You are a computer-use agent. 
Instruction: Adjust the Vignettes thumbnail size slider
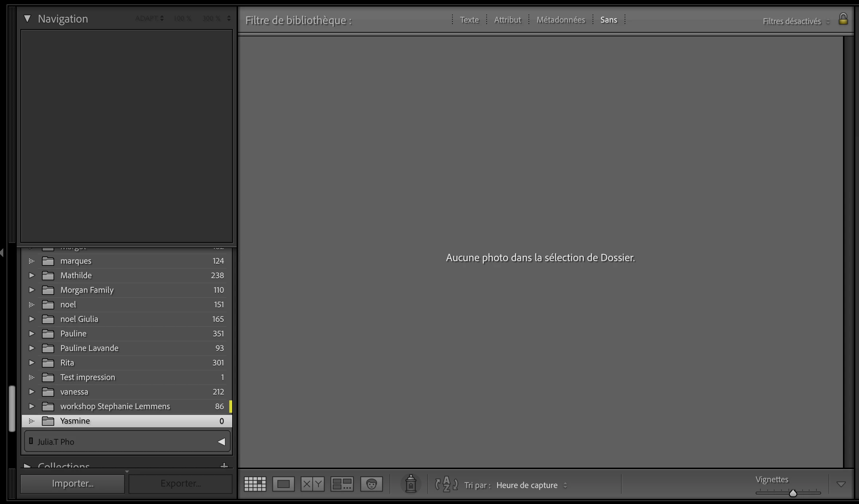tap(793, 493)
